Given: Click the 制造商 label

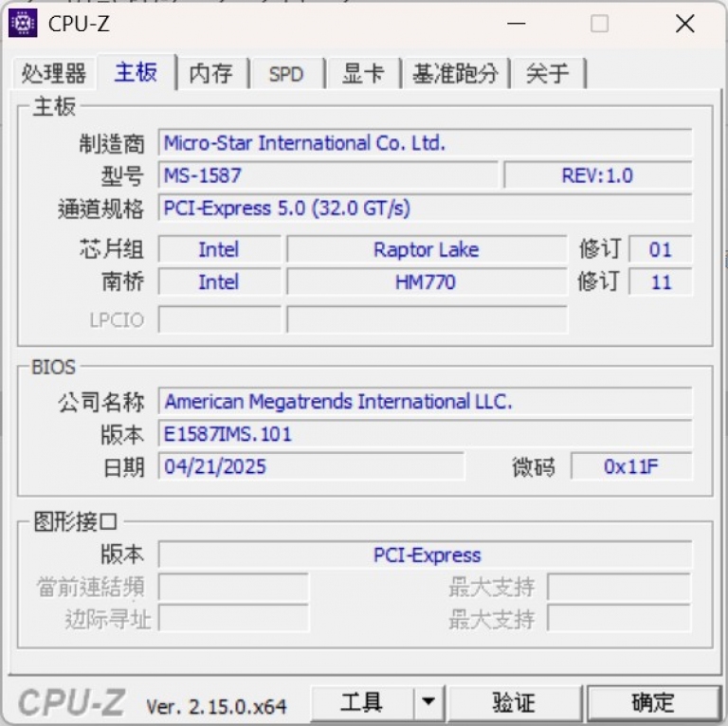Looking at the screenshot, I should coord(112,143).
